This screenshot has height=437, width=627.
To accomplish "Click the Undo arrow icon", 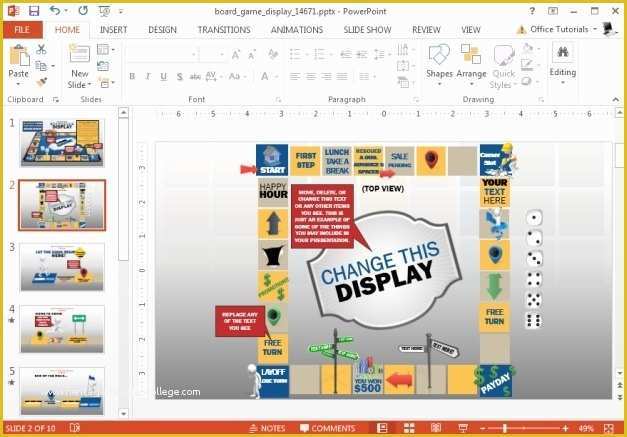I will tap(55, 11).
